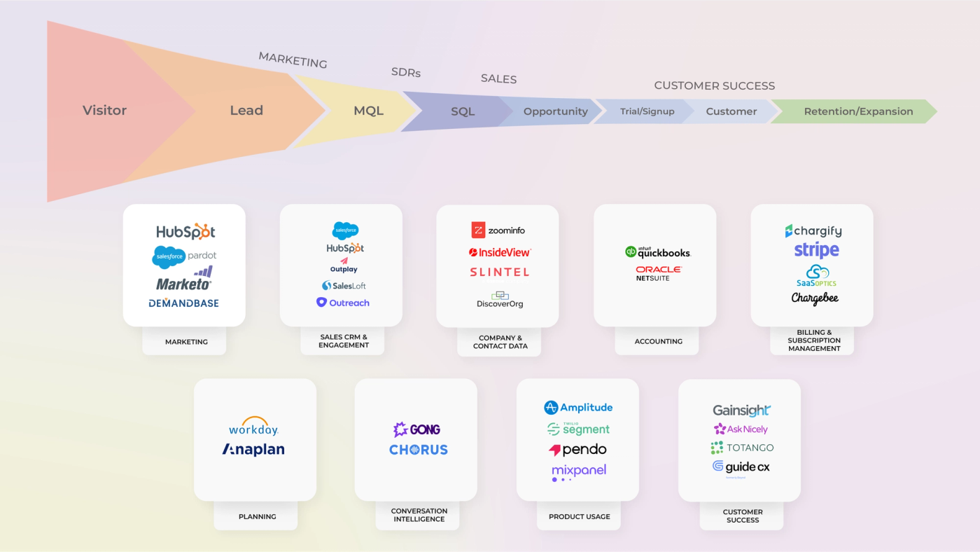980x552 pixels.
Task: Select the Mixpanel logo
Action: click(x=578, y=472)
